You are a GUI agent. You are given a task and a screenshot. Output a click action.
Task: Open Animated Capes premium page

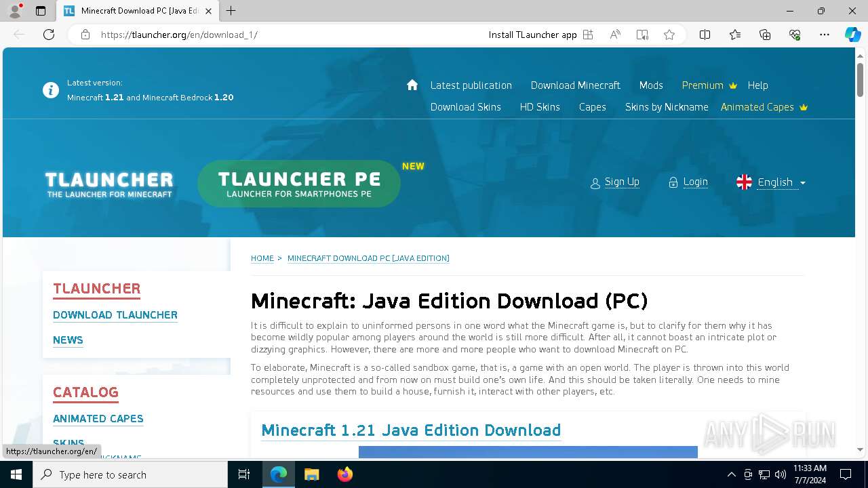pyautogui.click(x=764, y=107)
